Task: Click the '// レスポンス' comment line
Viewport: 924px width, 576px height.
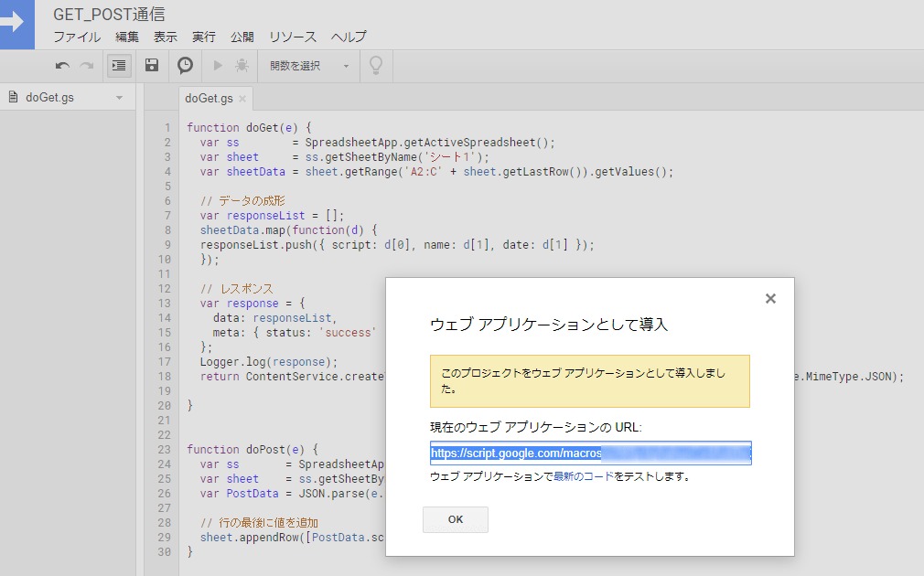Action: (236, 289)
